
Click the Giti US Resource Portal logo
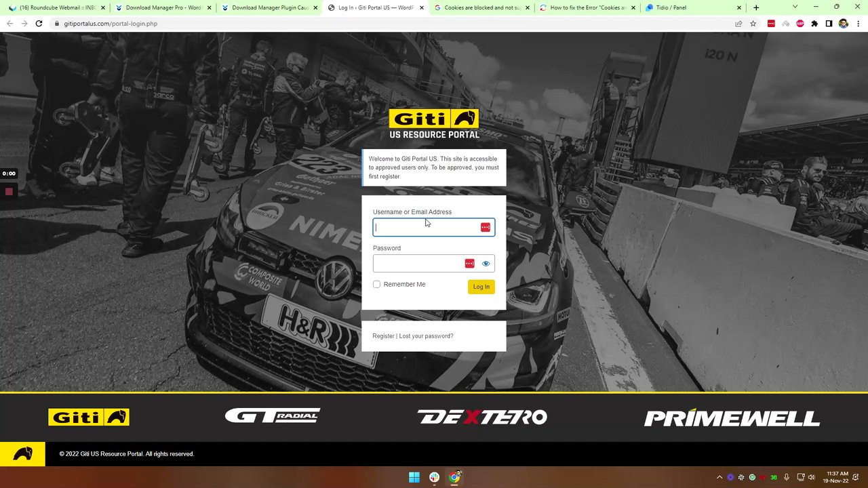tap(434, 123)
